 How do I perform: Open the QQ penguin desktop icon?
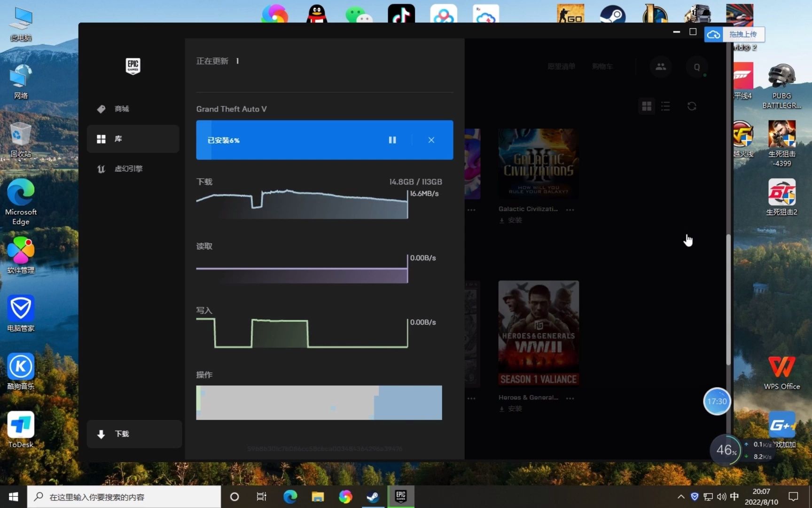pyautogui.click(x=317, y=14)
